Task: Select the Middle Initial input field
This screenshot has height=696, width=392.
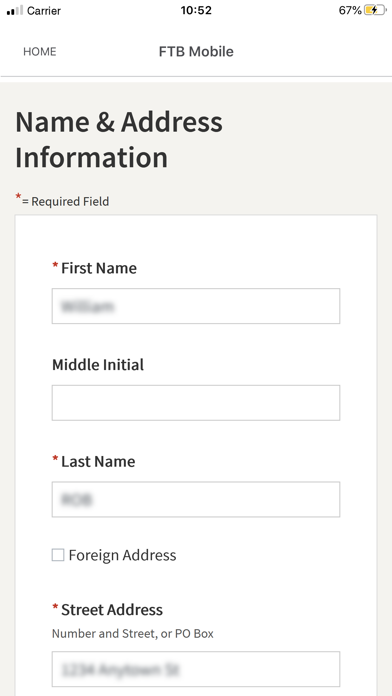Action: (196, 403)
